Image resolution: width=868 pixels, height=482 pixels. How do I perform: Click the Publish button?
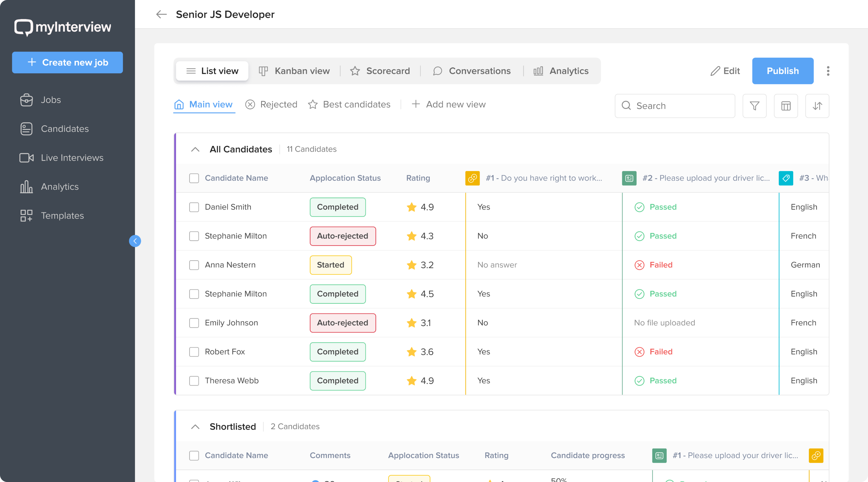[782, 71]
